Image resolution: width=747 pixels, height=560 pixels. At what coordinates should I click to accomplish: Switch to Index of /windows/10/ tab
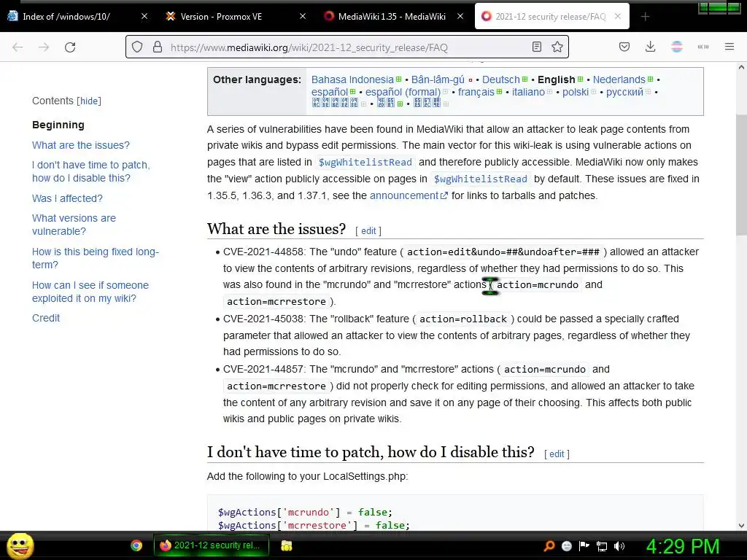pos(66,16)
